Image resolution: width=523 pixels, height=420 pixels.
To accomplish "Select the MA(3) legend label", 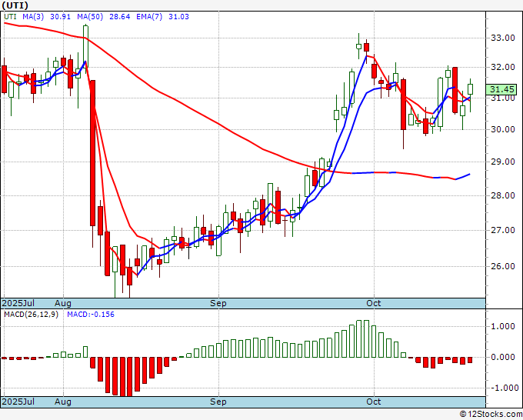I will [33, 17].
